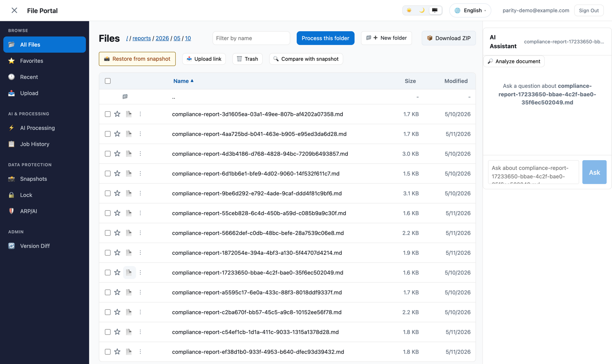
Task: Select system theme monitor icon
Action: click(x=435, y=11)
